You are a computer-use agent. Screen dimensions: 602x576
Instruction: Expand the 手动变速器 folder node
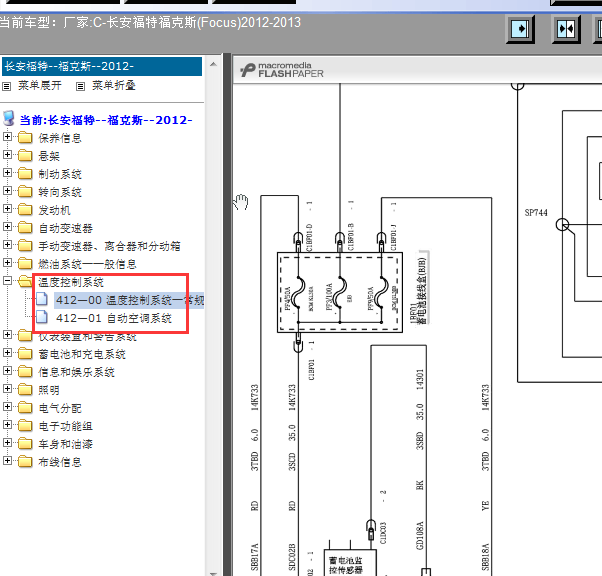(7, 245)
